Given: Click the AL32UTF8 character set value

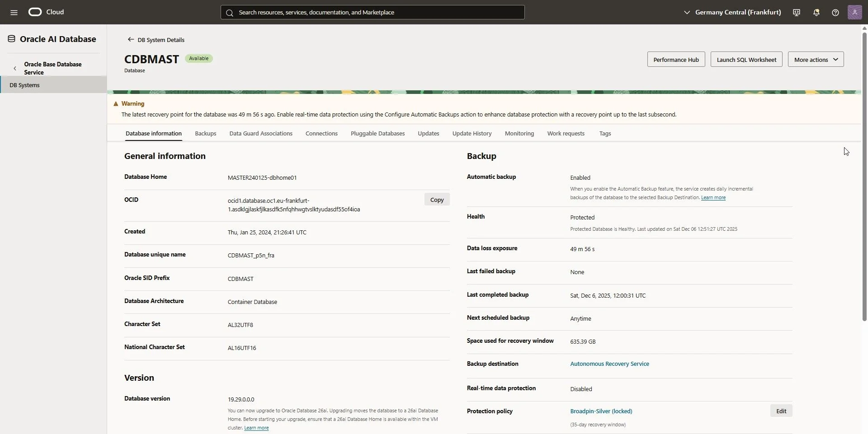Looking at the screenshot, I should [240, 325].
